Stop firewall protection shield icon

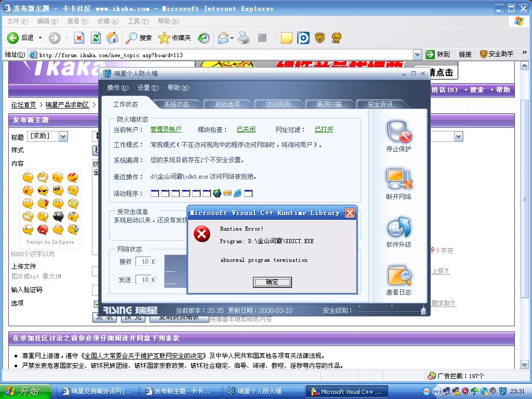coord(398,132)
